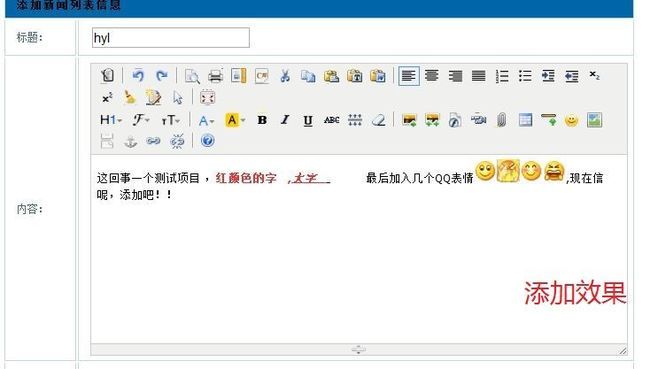Click the remove link icon
The height and width of the screenshot is (369, 650).
click(177, 141)
